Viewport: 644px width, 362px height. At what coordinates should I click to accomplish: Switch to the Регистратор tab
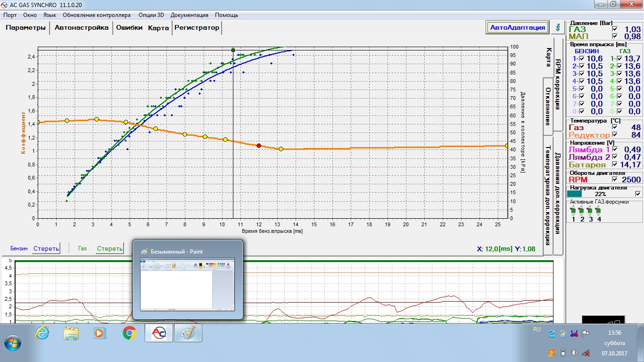point(197,28)
